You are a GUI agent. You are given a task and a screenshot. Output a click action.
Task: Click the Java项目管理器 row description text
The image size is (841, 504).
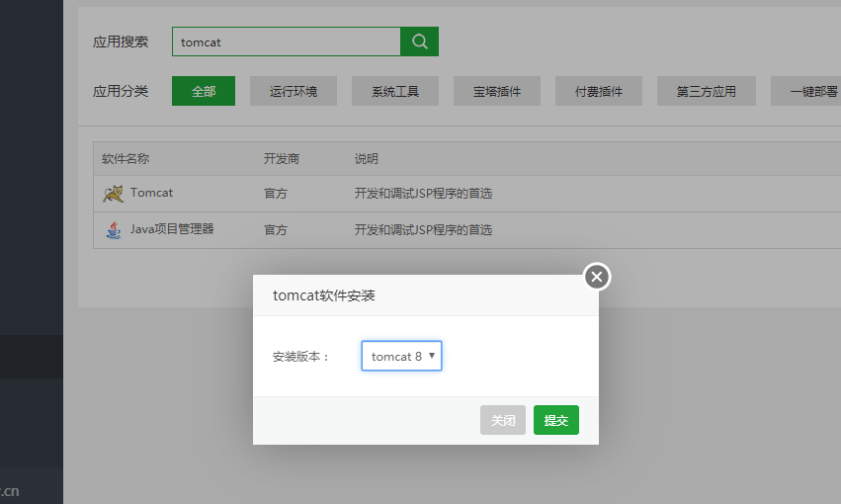[423, 230]
